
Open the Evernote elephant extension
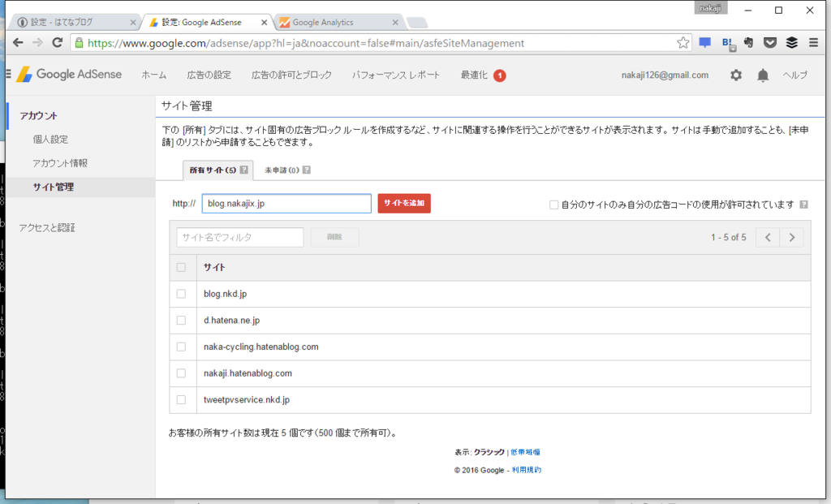click(x=749, y=43)
